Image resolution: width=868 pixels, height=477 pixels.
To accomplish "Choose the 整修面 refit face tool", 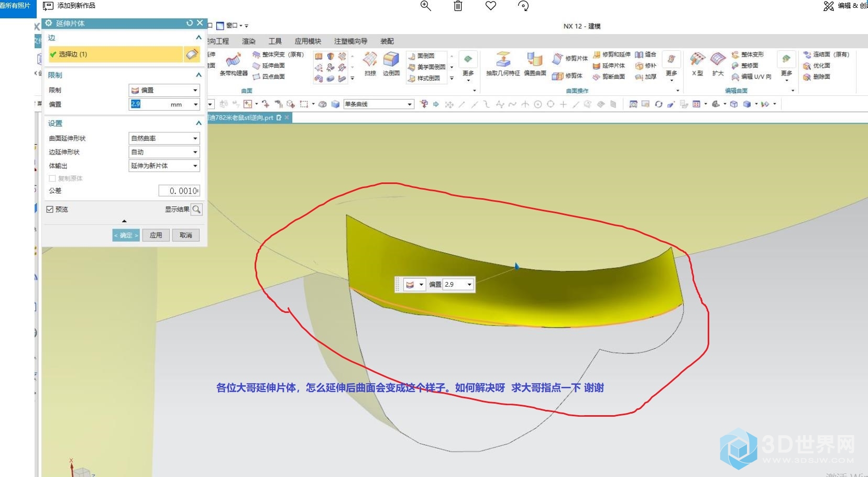I will coord(745,66).
